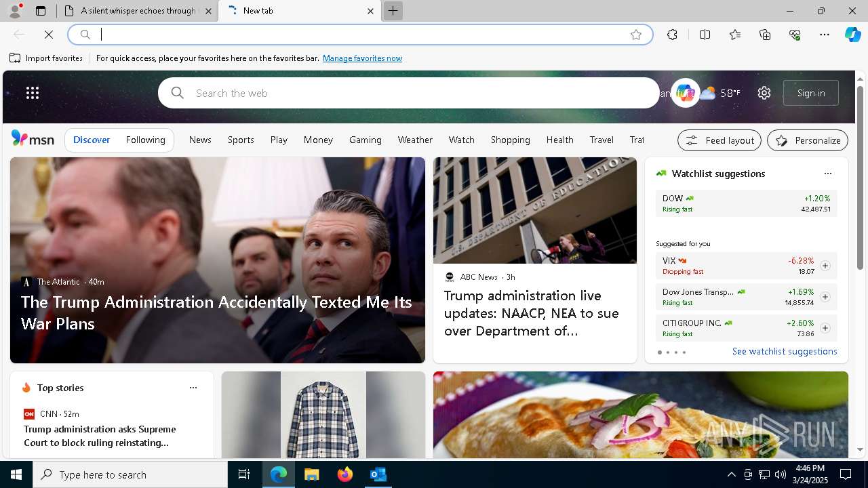
Task: Open the Watch category
Action: [x=461, y=140]
